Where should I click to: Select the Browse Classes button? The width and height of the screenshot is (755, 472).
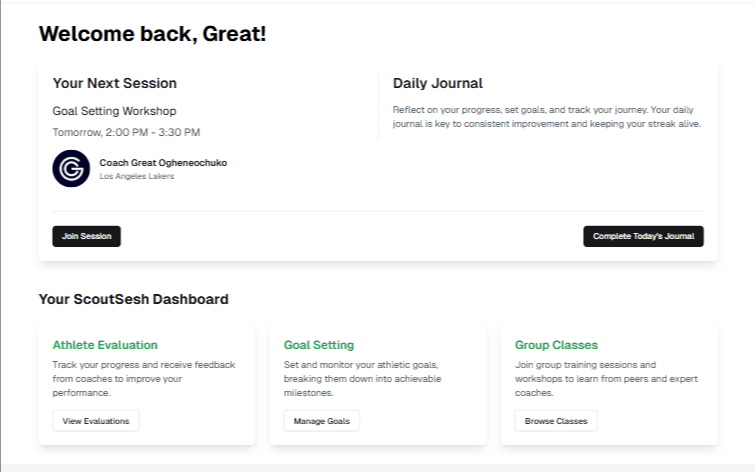pos(556,421)
